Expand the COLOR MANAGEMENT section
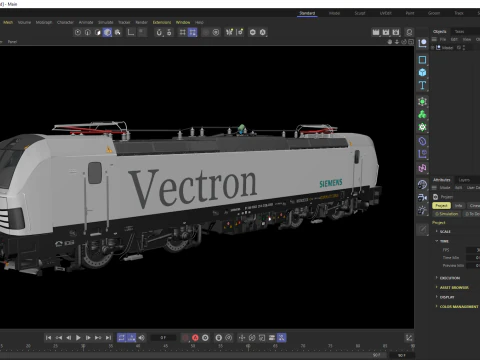The width and height of the screenshot is (480, 360). [459, 306]
